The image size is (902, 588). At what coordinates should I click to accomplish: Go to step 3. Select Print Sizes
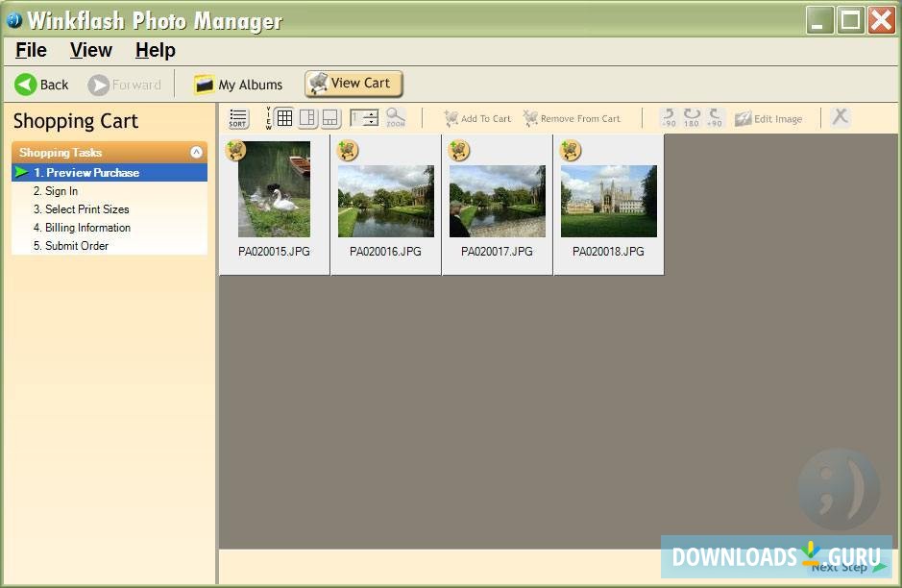point(81,209)
